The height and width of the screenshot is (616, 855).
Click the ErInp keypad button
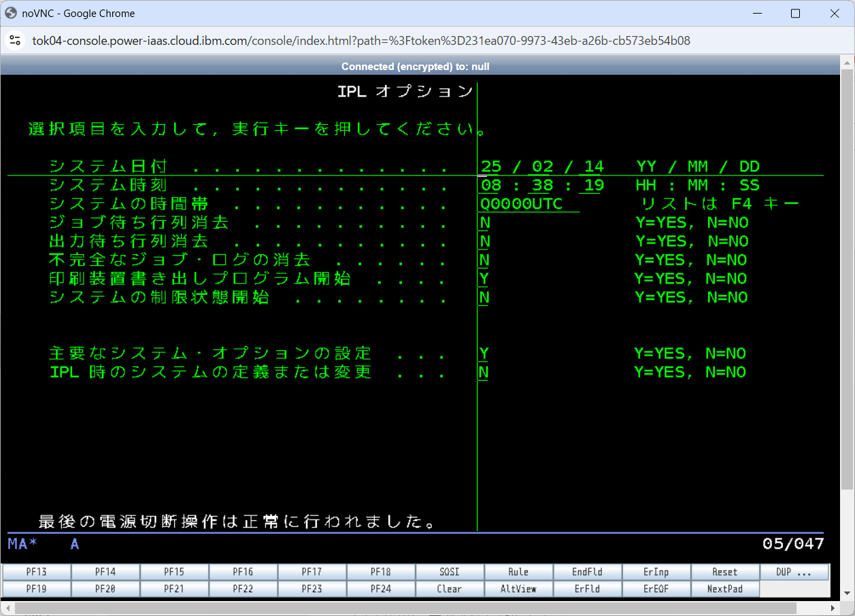pos(656,572)
